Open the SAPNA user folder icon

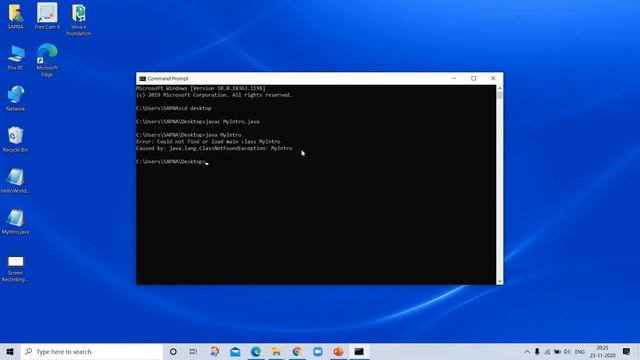click(16, 16)
